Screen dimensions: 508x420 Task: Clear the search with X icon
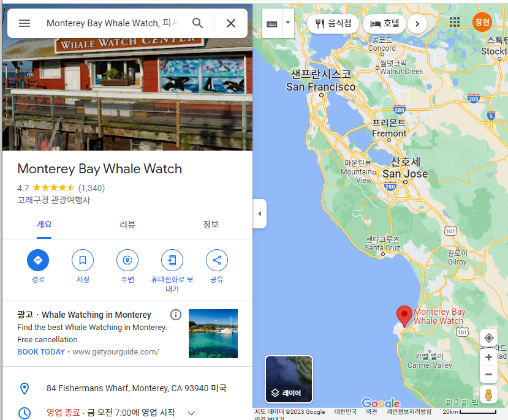click(x=231, y=23)
